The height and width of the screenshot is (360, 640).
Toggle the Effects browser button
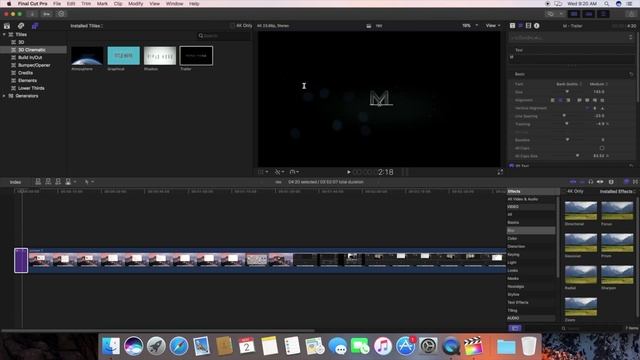coord(627,182)
